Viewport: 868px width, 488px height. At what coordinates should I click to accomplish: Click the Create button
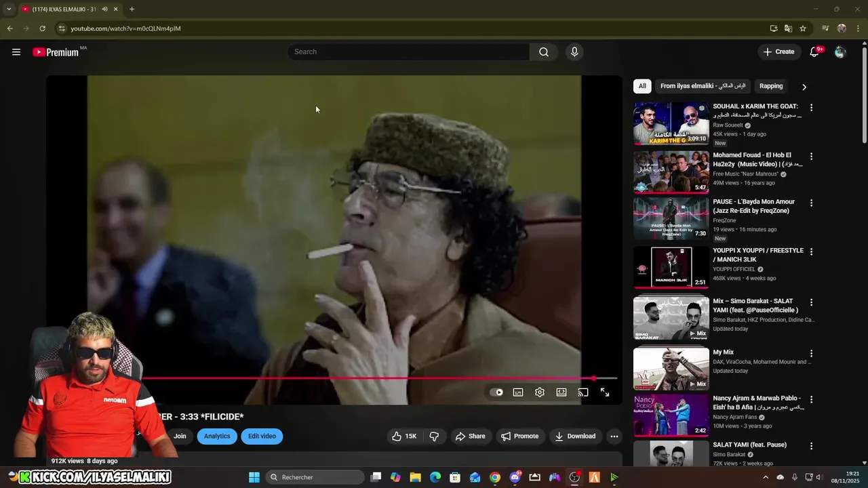tap(778, 52)
